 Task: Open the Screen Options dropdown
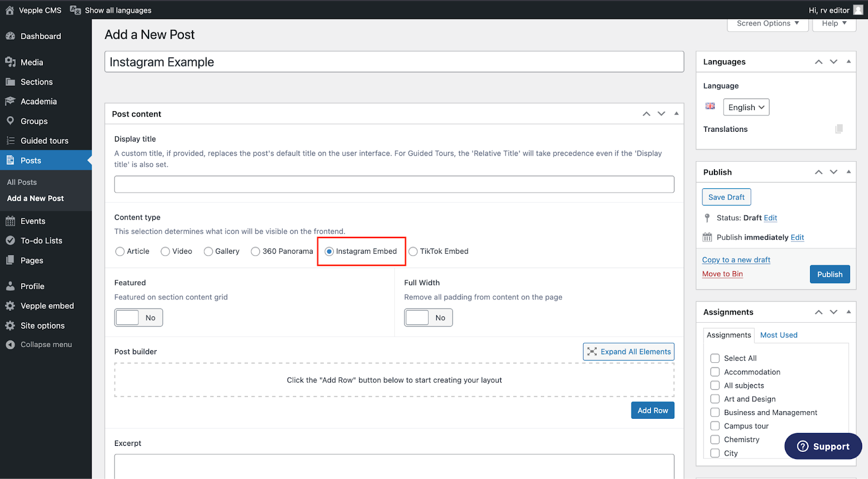click(x=768, y=23)
